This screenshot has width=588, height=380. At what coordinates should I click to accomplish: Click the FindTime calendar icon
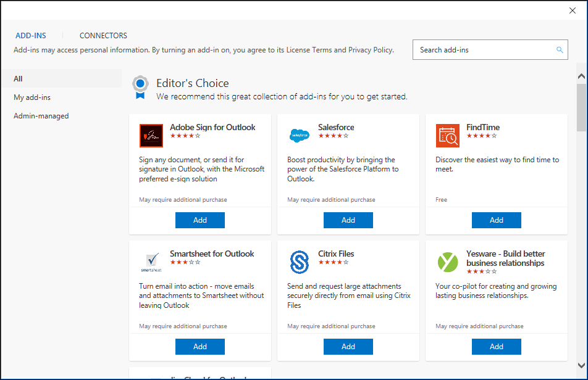(448, 136)
